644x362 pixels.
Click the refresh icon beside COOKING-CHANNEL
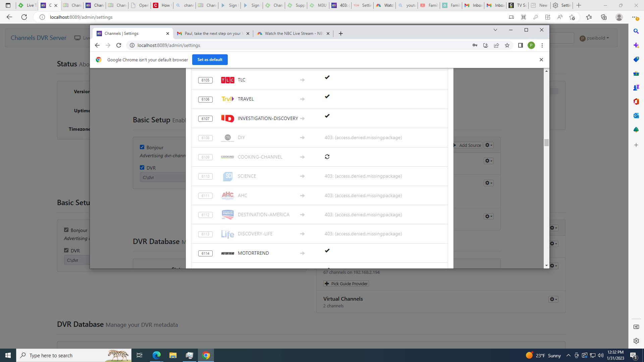point(327,157)
